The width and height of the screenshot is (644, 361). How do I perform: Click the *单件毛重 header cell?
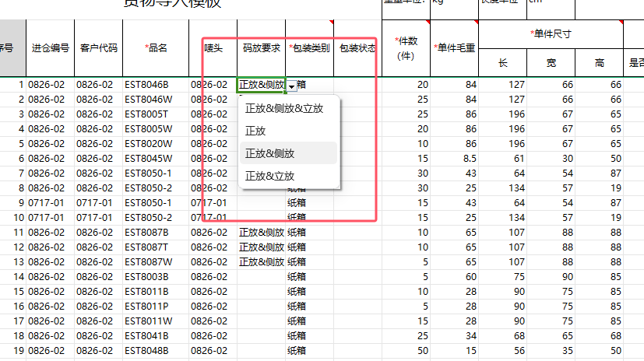coord(454,48)
